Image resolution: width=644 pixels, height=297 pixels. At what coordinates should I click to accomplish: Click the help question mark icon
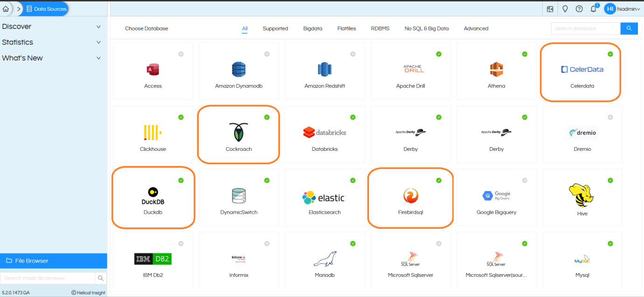click(x=579, y=9)
